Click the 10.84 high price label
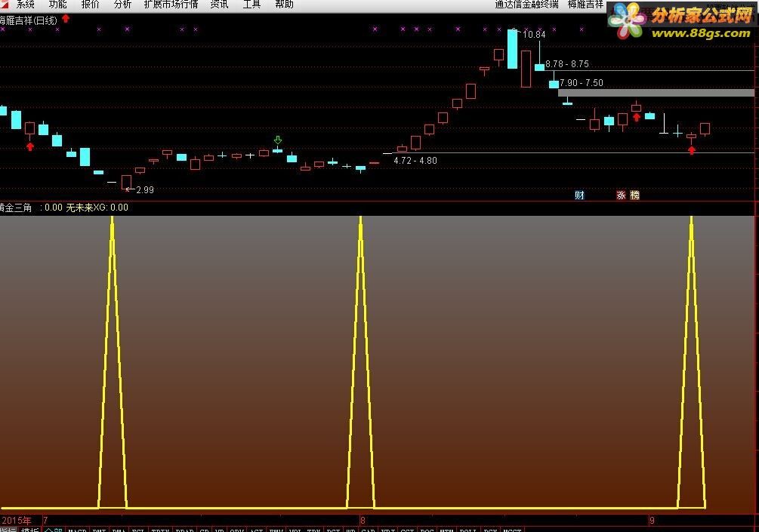This screenshot has height=532, width=759. (x=534, y=35)
